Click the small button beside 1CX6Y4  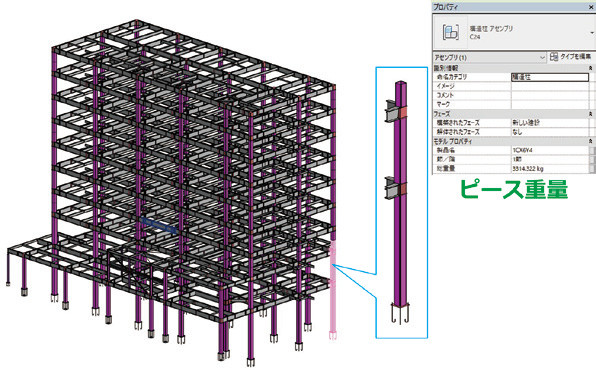pos(592,150)
